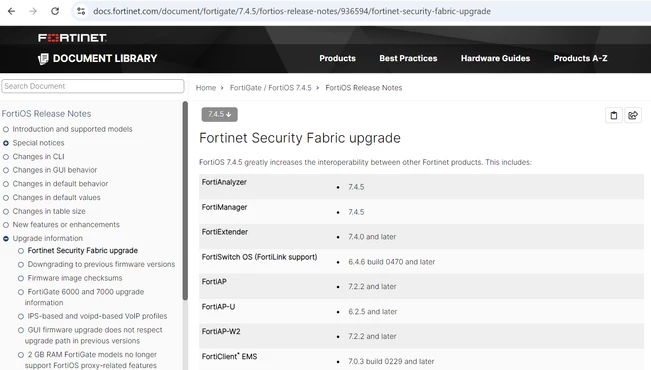Click the FortiClient EMS table cell
The width and height of the screenshot is (651, 370).
click(229, 356)
